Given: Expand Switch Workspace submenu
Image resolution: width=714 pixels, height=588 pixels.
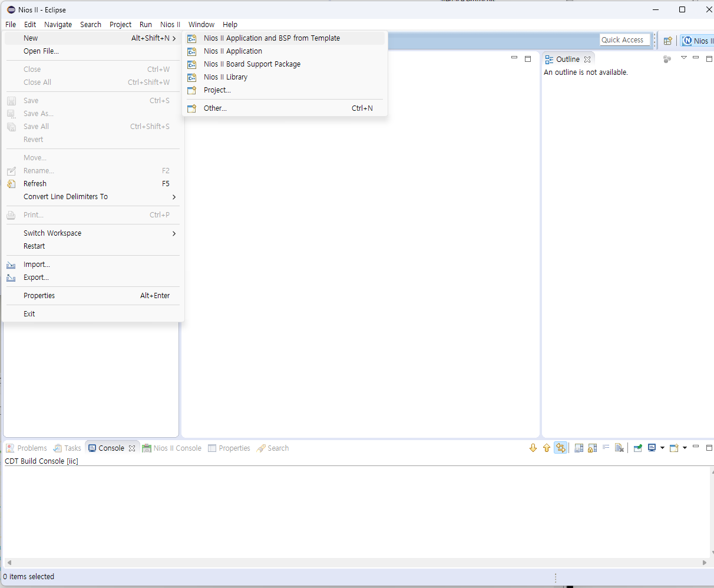Looking at the screenshot, I should click(92, 233).
